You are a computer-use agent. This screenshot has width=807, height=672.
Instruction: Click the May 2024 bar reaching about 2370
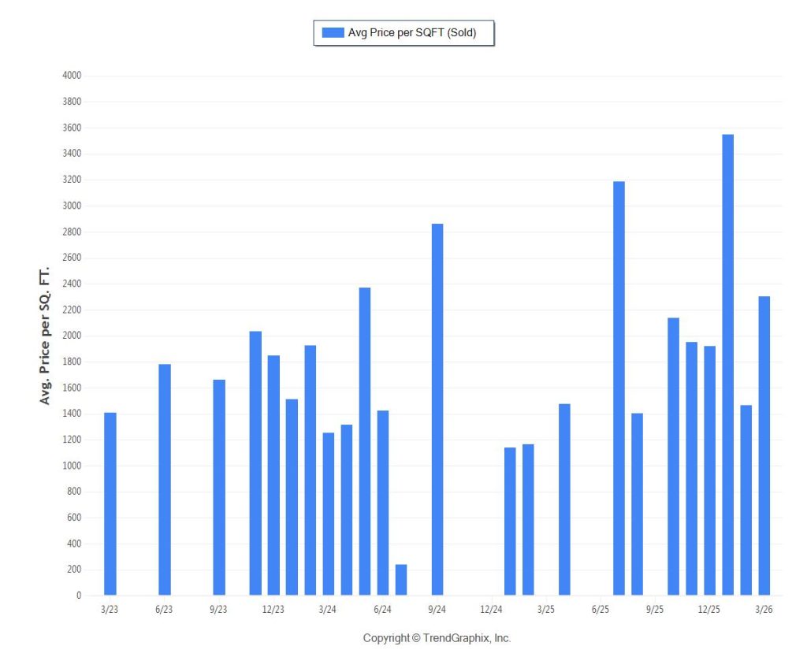click(365, 441)
